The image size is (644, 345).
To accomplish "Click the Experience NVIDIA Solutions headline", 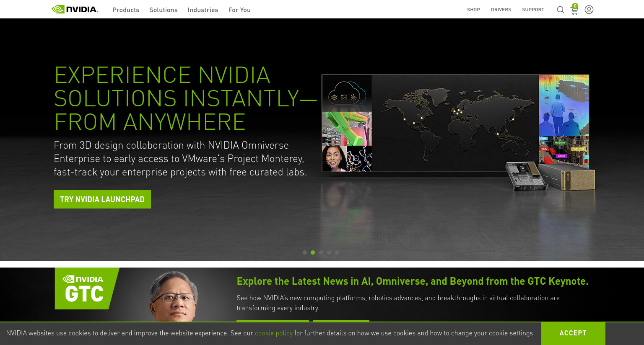I will 185,98.
